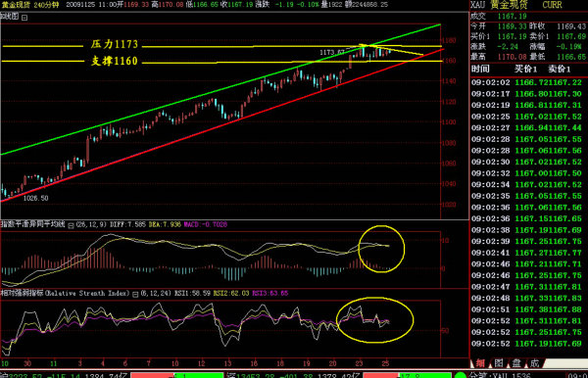Viewport: 588px width, 378px height.
Task: Open the 成 tab in quote panel
Action: point(534,363)
